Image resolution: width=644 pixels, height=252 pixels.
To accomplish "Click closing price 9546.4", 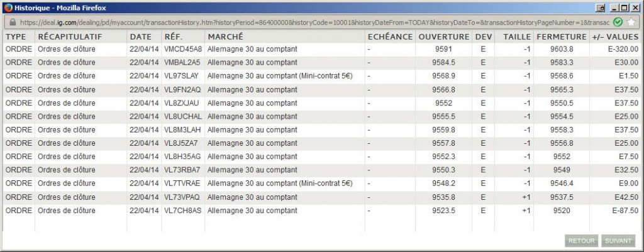I will (x=562, y=184).
